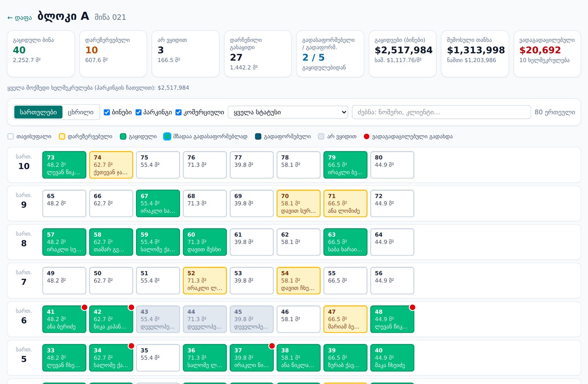Select free unit 75 (55.4 მ²)
Image resolution: width=588 pixels, height=384 pixels.
pyautogui.click(x=158, y=165)
